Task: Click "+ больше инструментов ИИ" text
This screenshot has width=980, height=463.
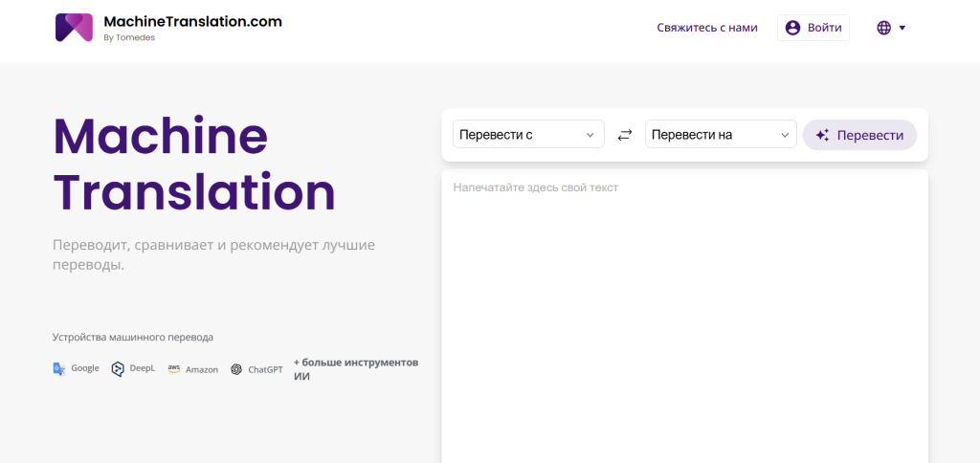Action: coord(355,369)
